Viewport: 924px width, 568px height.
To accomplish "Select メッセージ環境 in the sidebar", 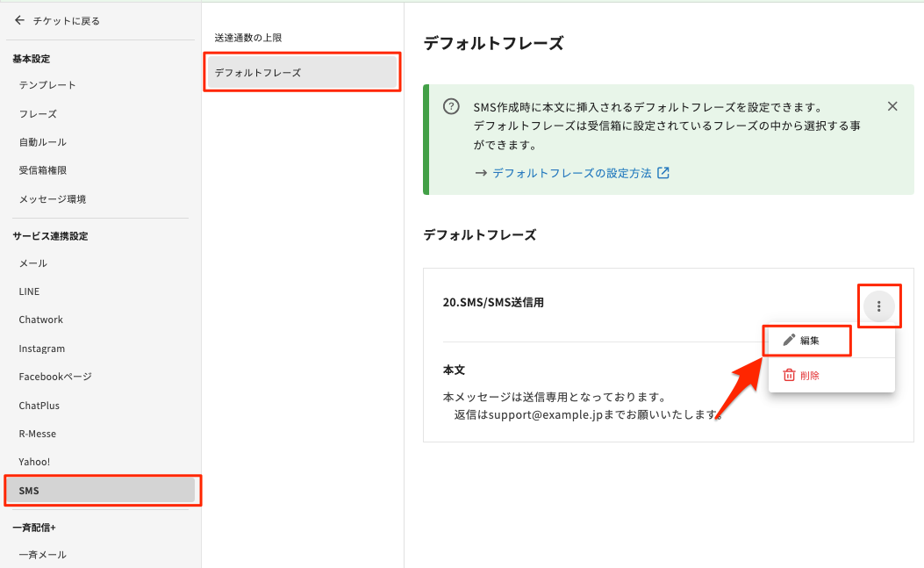I will click(x=53, y=199).
